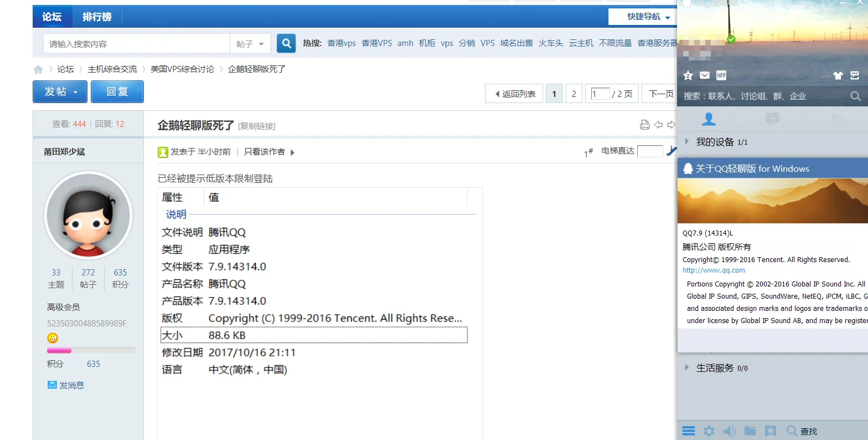This screenshot has height=440, width=868.
Task: Open QQ settings with the gear icon
Action: [709, 431]
